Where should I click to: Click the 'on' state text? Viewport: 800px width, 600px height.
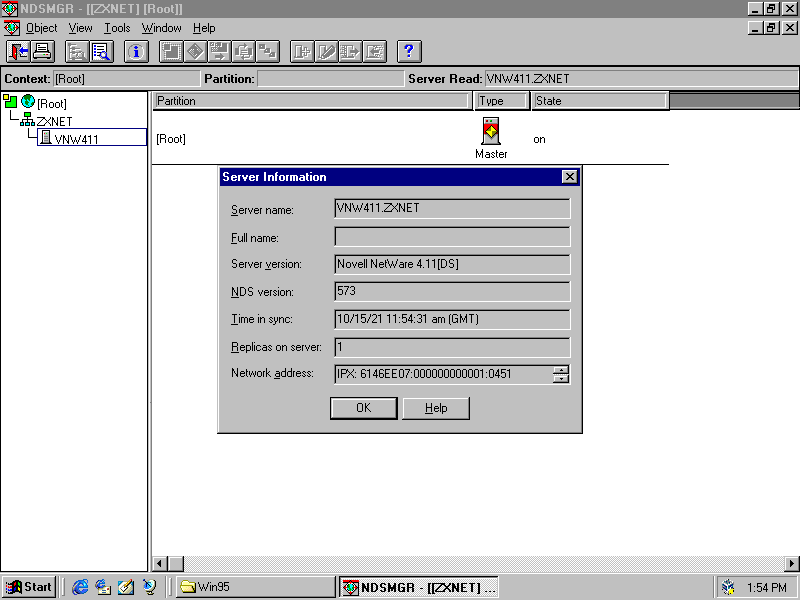click(x=539, y=139)
